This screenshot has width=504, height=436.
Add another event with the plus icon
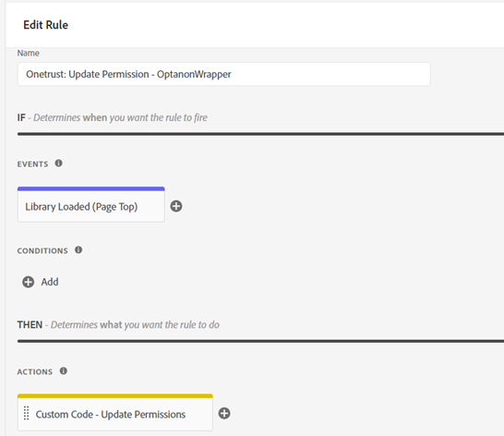(x=176, y=206)
